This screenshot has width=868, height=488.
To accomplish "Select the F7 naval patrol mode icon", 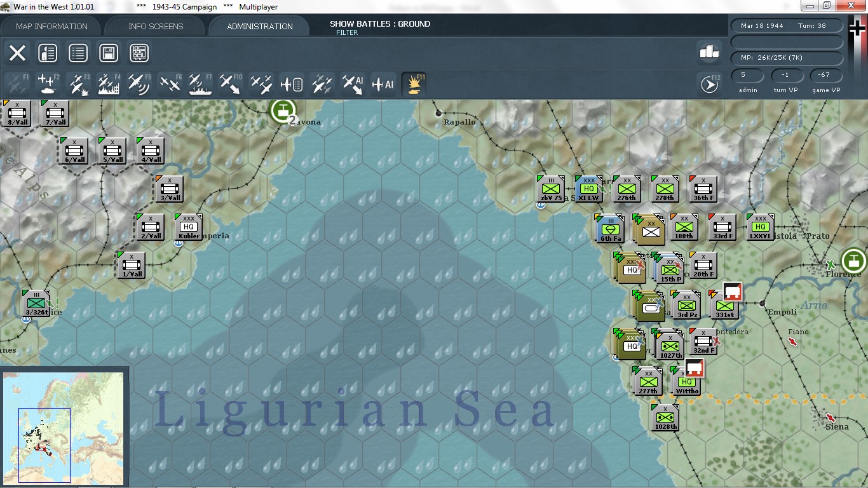I will tap(200, 84).
